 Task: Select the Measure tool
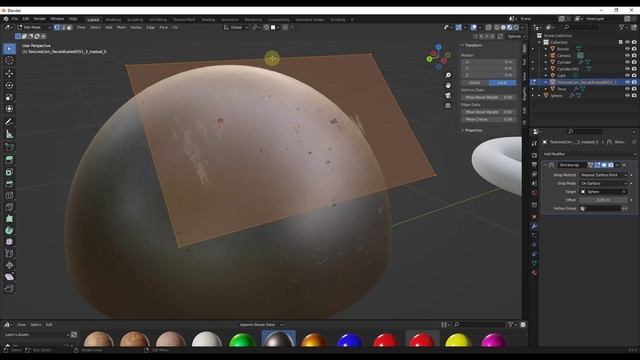point(9,134)
